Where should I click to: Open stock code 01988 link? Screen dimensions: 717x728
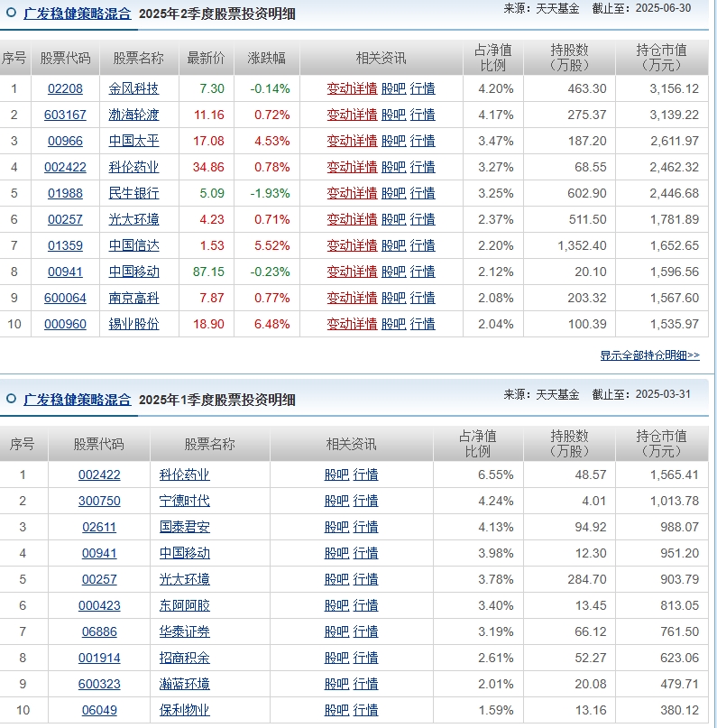pos(65,193)
